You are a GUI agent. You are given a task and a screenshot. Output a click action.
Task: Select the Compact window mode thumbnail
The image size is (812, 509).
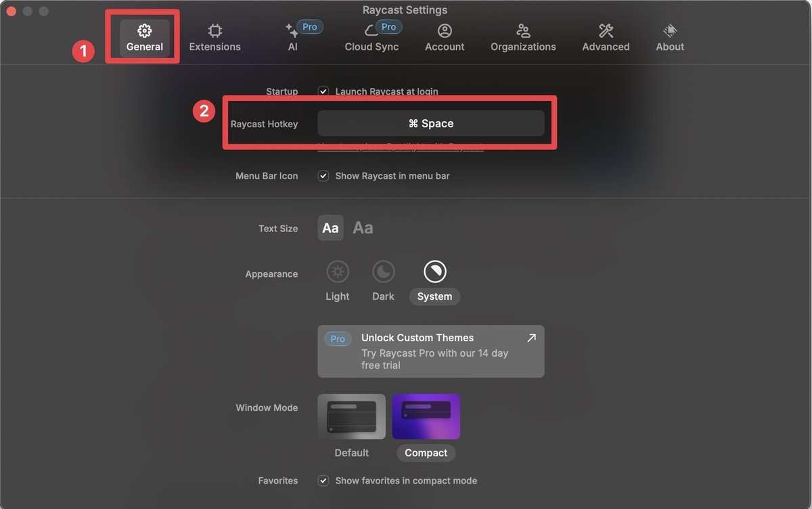tap(426, 417)
